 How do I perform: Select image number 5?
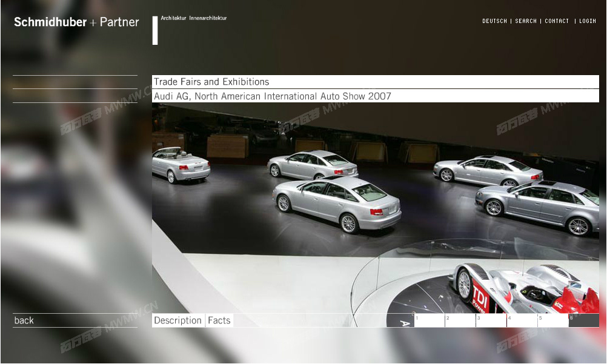[x=553, y=320]
